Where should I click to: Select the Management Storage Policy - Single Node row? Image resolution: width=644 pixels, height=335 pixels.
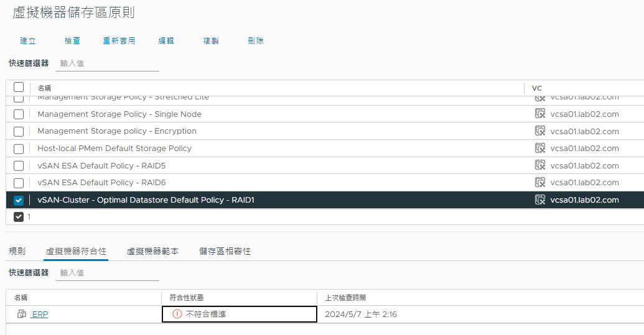(x=325, y=114)
